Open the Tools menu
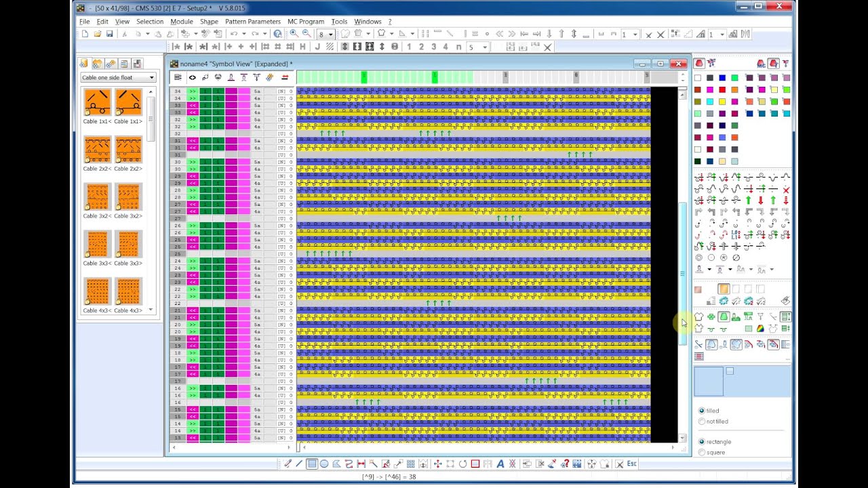Viewport: 868px width, 488px height. coord(339,22)
